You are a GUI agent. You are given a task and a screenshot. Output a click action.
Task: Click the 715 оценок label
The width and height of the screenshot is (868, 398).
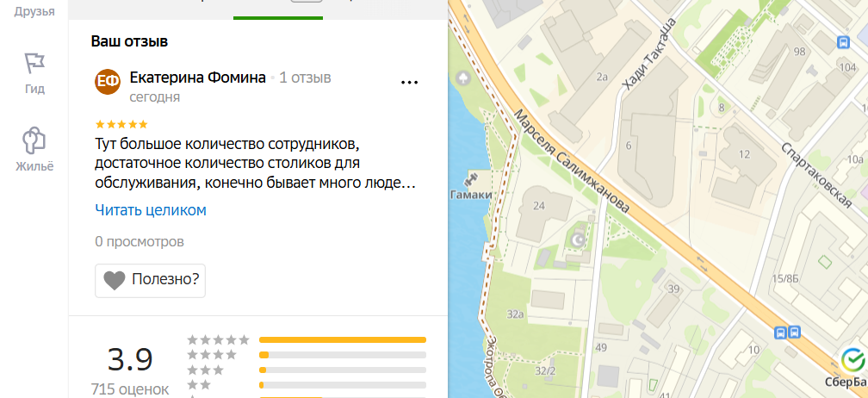click(130, 389)
